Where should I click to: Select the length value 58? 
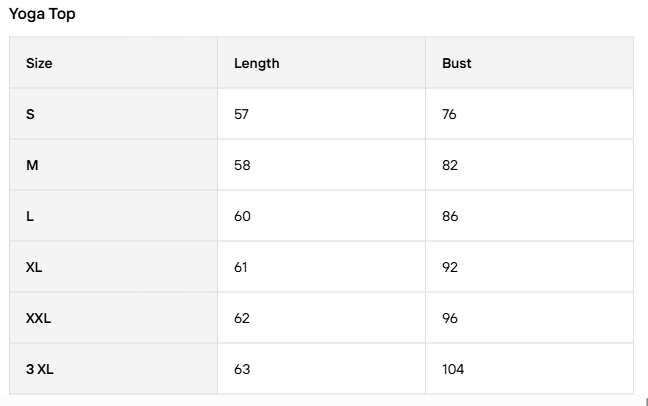pyautogui.click(x=242, y=165)
